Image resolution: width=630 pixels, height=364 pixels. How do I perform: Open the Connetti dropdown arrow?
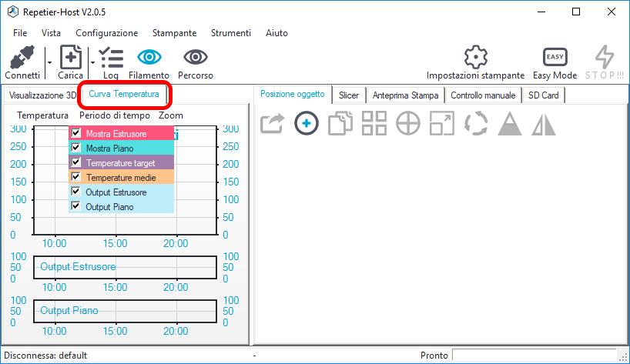49,62
